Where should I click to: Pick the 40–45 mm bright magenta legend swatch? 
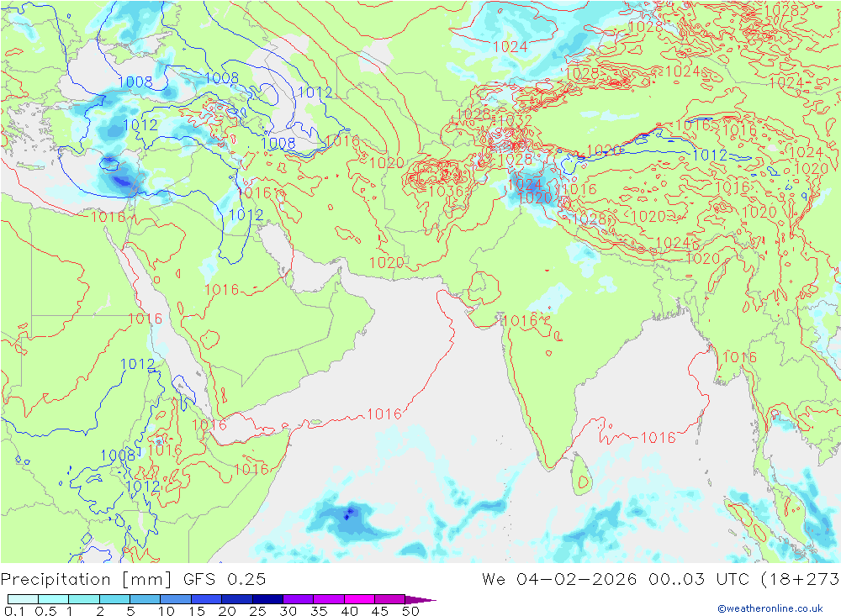(359, 599)
